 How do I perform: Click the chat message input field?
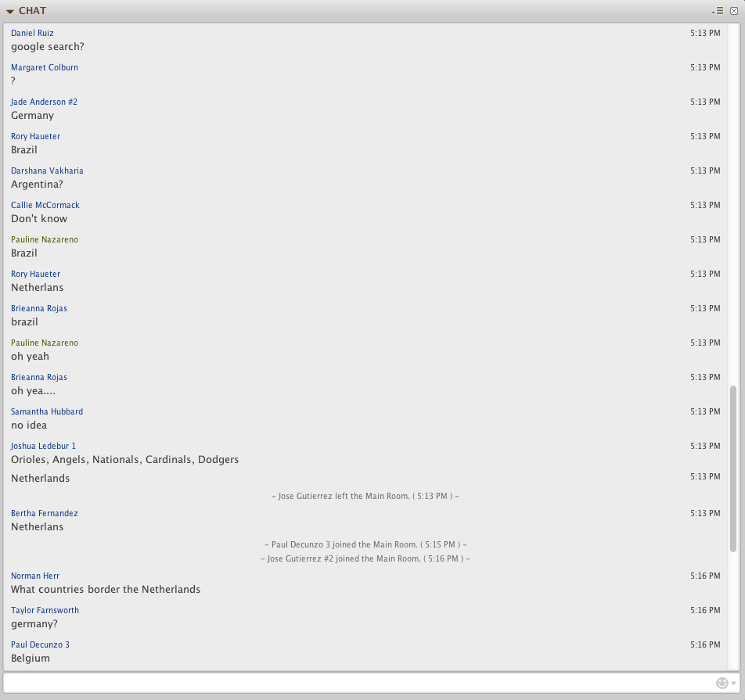358,683
